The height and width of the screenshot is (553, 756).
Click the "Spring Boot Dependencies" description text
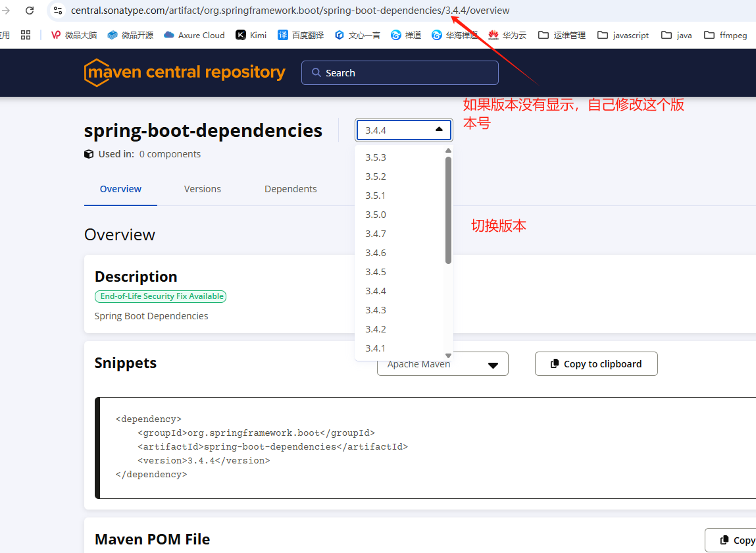pos(151,316)
